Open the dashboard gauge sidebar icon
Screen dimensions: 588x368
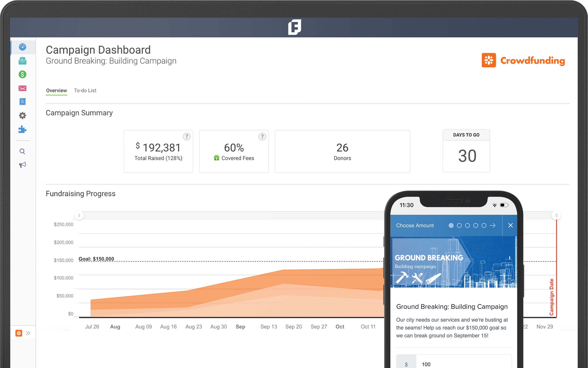22,47
